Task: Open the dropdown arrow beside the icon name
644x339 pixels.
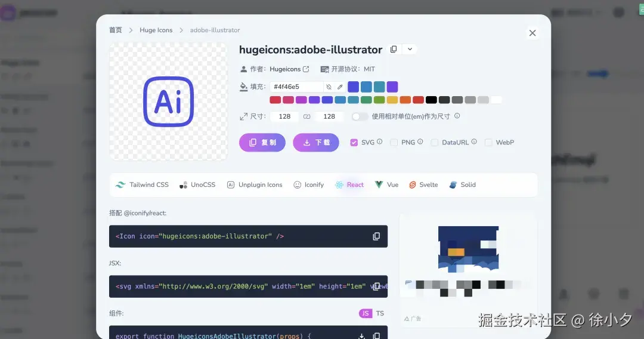Action: [x=410, y=50]
